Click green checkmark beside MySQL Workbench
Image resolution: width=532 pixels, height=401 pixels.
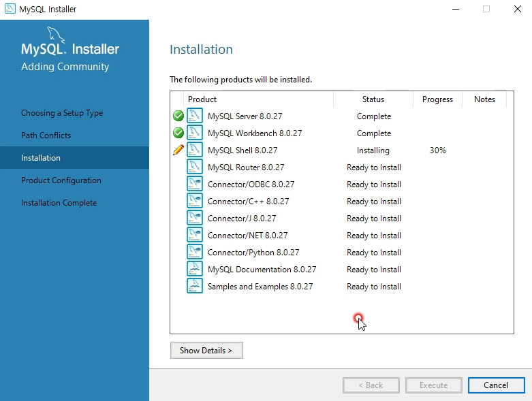click(x=178, y=133)
